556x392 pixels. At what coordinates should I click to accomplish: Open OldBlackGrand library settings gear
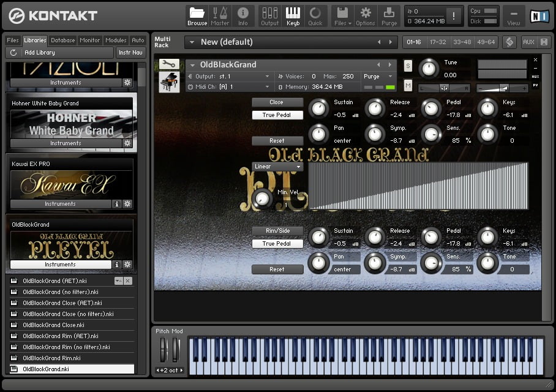coord(127,264)
